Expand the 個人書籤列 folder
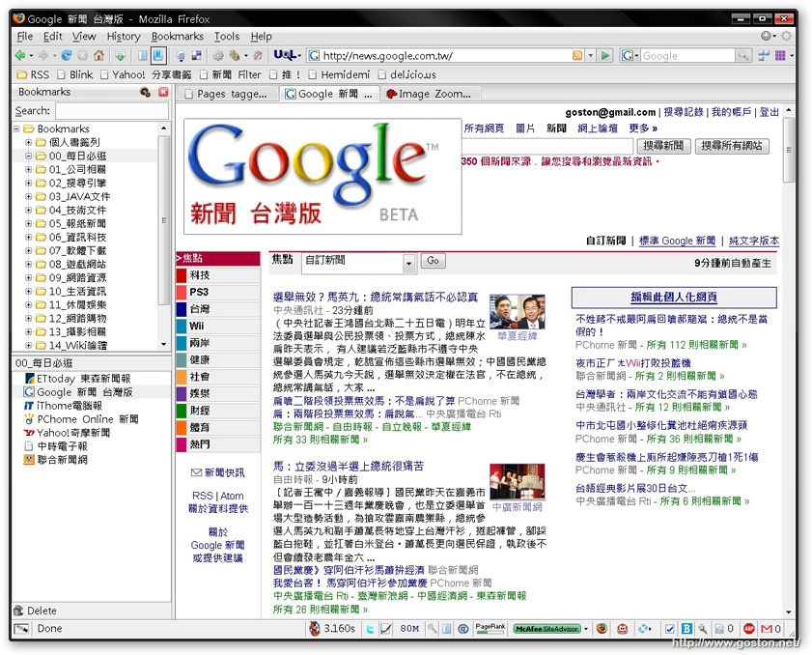 28,142
